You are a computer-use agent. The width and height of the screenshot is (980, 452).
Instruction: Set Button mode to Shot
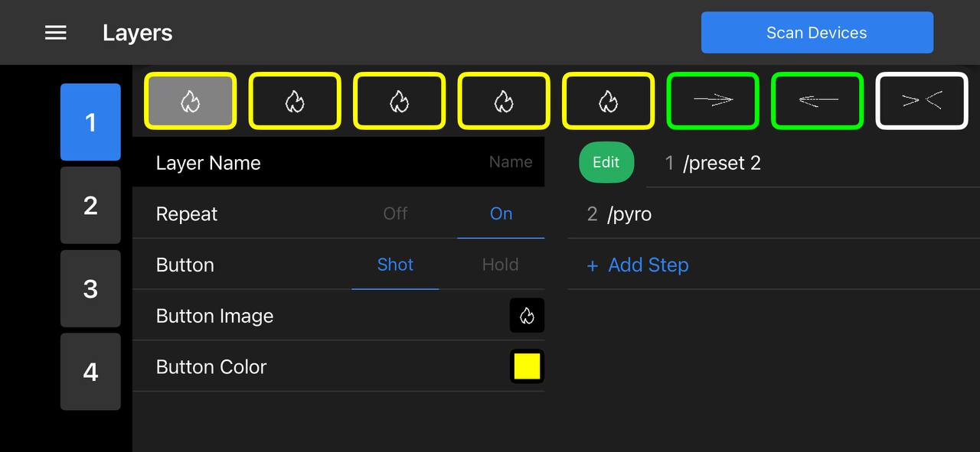(395, 265)
